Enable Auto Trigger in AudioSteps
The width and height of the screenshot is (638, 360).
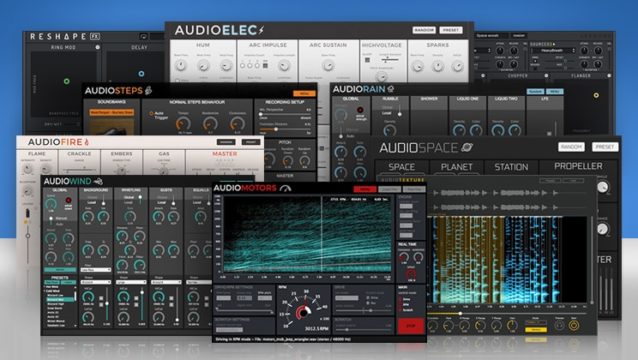point(151,113)
